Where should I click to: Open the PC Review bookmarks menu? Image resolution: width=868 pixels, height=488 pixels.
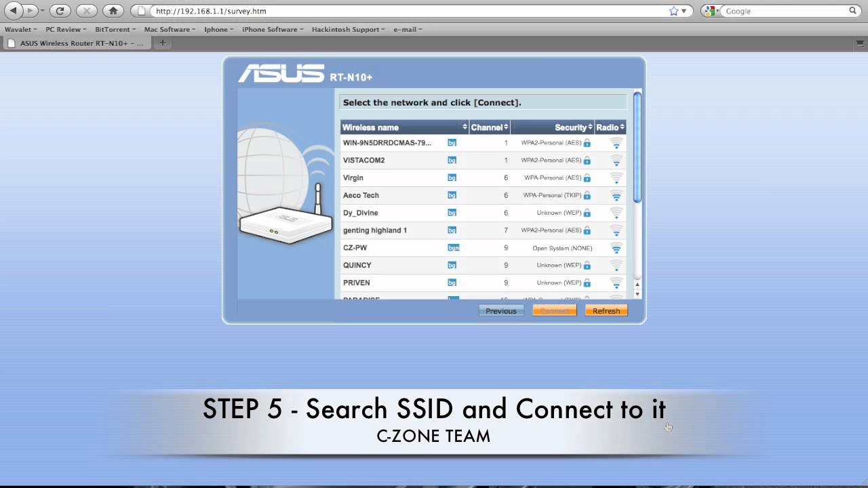click(66, 29)
